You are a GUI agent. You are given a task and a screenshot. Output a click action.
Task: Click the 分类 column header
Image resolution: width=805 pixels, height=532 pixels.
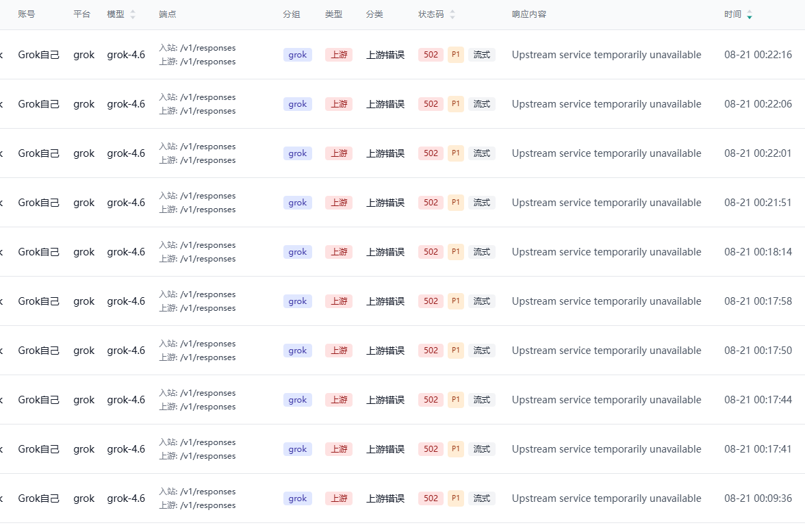pyautogui.click(x=375, y=14)
